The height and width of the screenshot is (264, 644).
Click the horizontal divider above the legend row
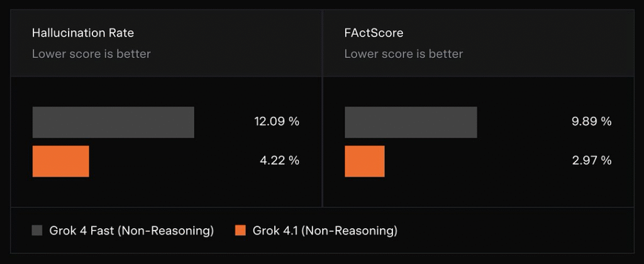[x=322, y=207]
